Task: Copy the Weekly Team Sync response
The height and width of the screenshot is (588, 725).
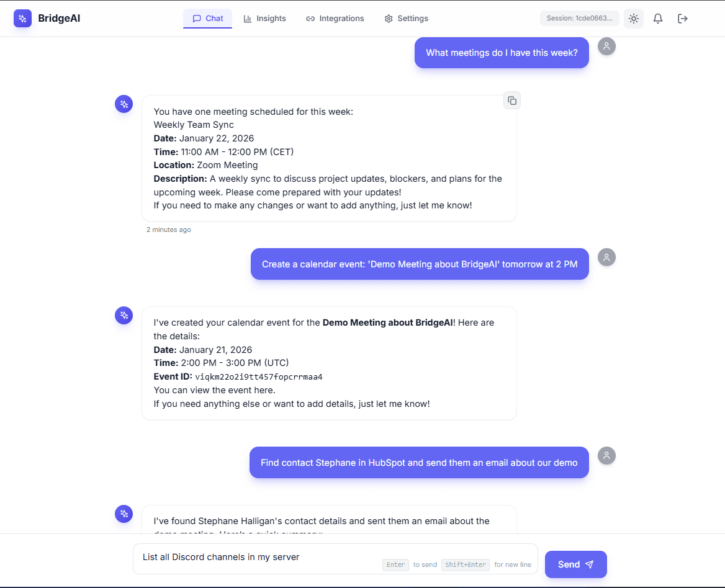Action: click(511, 100)
